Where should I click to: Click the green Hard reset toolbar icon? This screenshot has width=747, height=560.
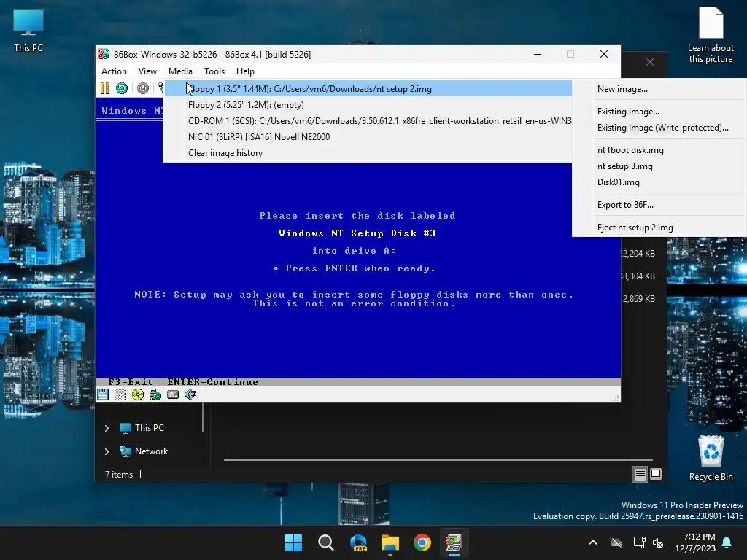122,88
